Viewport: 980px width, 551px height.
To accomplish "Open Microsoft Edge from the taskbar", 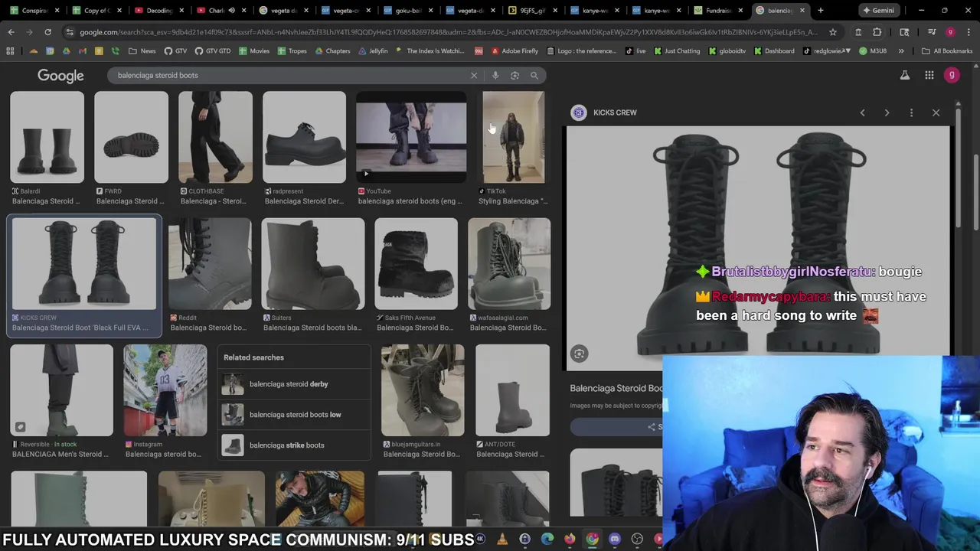I will point(547,540).
